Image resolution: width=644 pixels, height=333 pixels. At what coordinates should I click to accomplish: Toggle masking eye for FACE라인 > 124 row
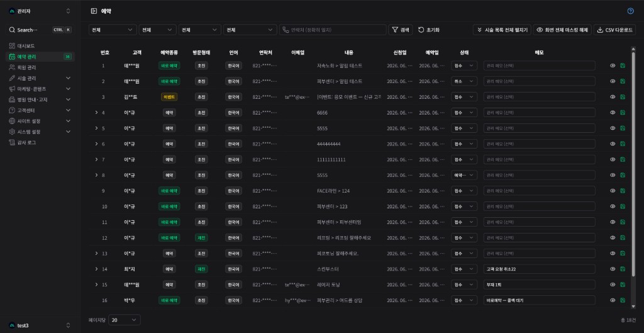point(613,191)
